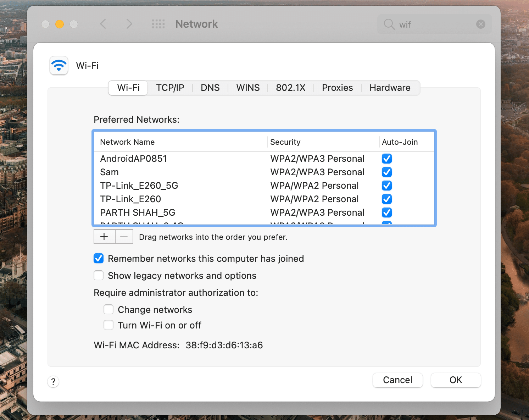Click Cancel to dismiss the dialog
This screenshot has width=529, height=420.
[x=397, y=380]
